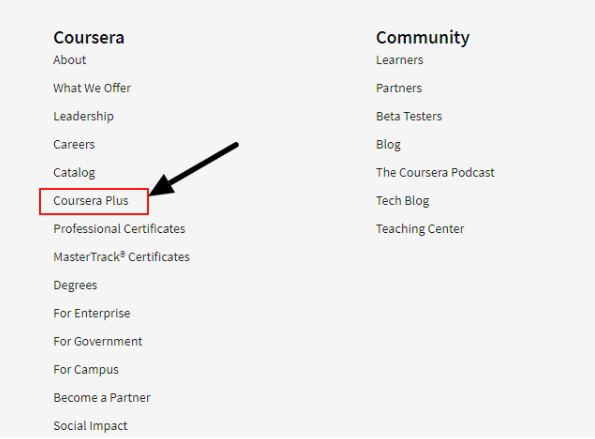Open the Teaching Center link
The width and height of the screenshot is (595, 439).
point(420,229)
